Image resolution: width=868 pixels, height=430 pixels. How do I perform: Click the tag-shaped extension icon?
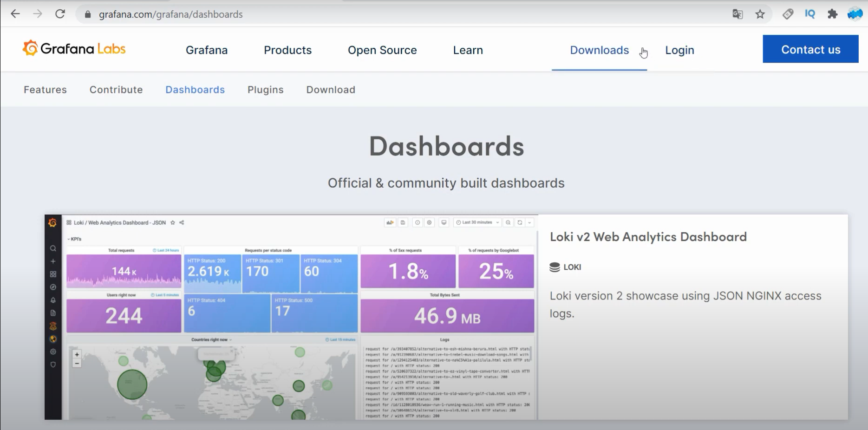click(x=788, y=14)
